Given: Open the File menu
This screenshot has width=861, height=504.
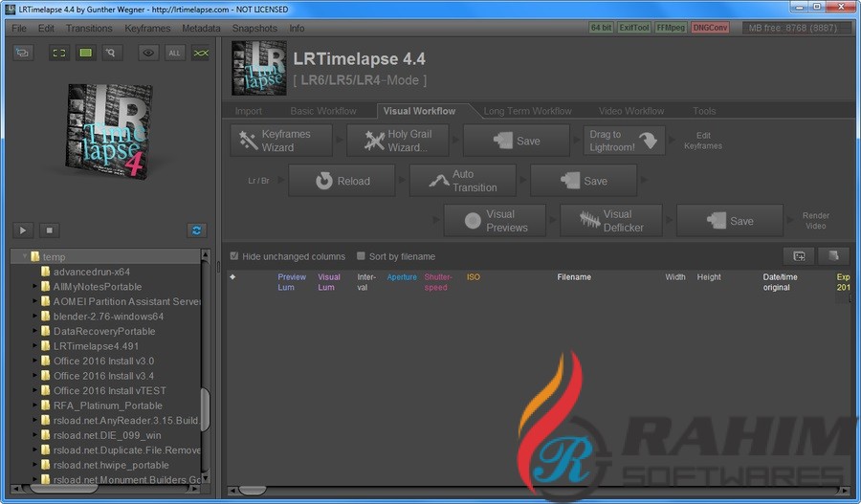Looking at the screenshot, I should click(19, 28).
